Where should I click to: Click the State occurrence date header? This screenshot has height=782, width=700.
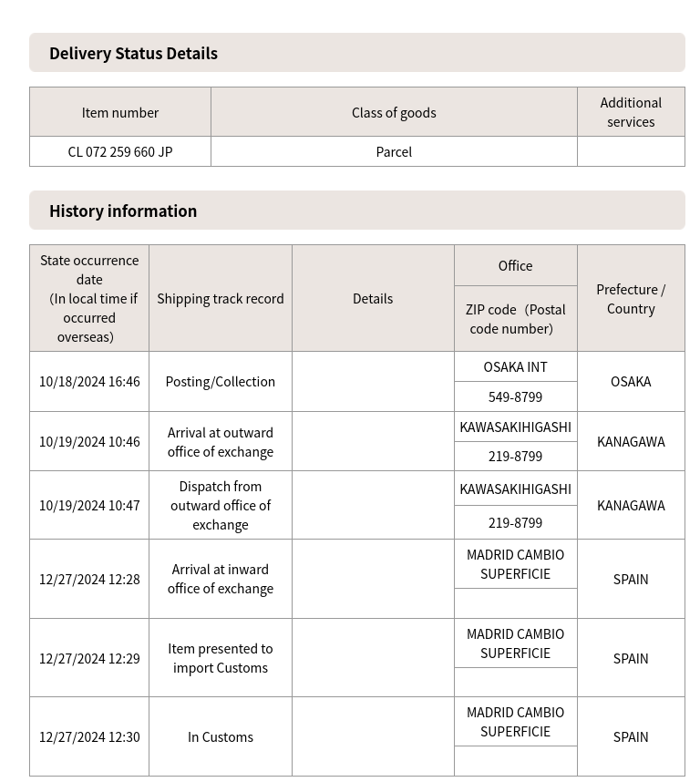pos(89,298)
